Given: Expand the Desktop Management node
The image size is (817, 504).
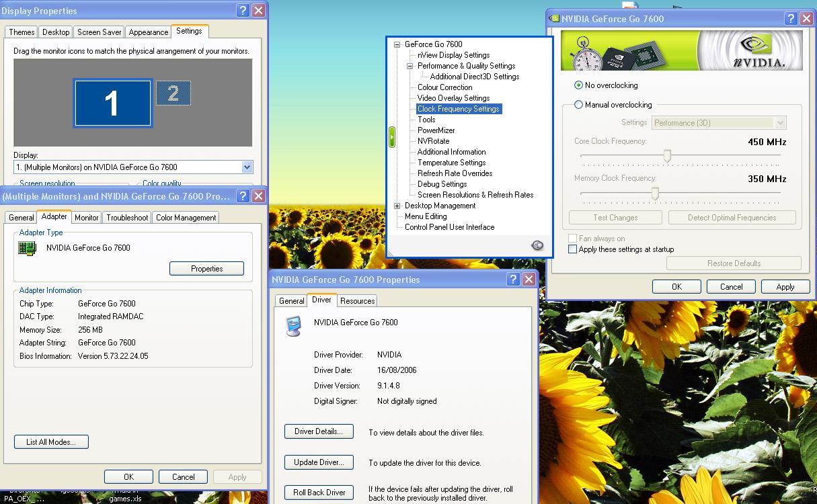Looking at the screenshot, I should click(x=397, y=206).
